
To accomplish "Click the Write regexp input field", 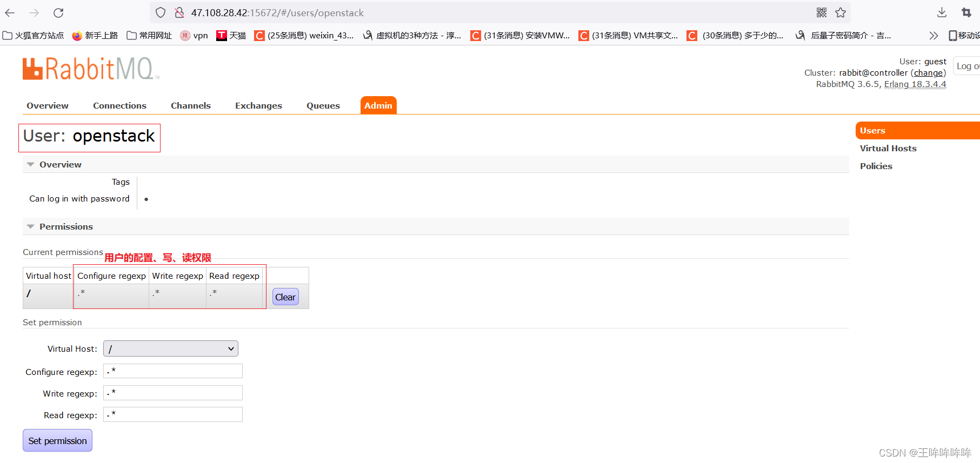I will point(173,393).
